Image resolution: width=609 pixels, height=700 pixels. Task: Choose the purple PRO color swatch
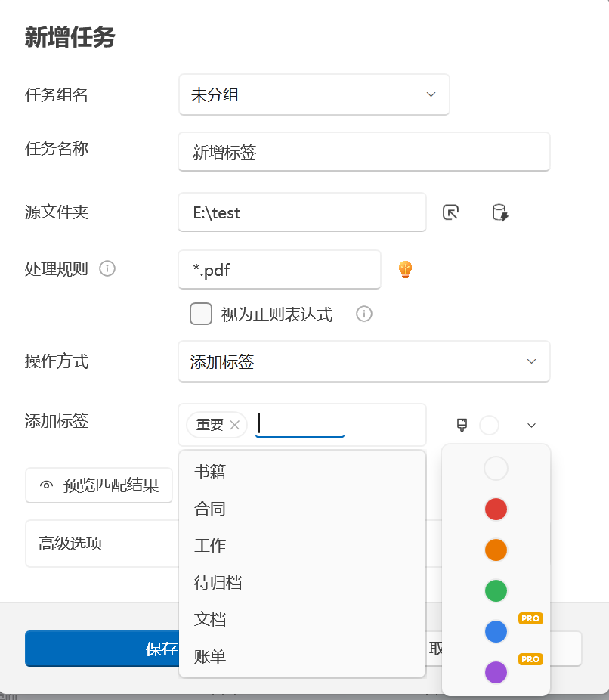(496, 672)
